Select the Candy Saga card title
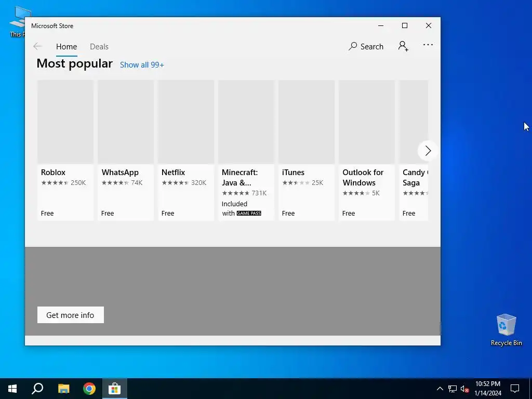Screen dimensions: 532x399 pyautogui.click(x=415, y=178)
